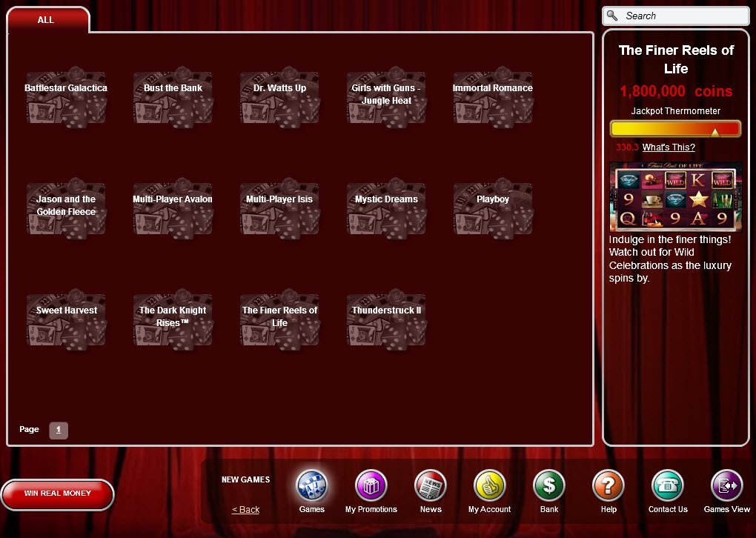Launch The Dark Knight Rises game
This screenshot has height=538, width=756.
(173, 320)
